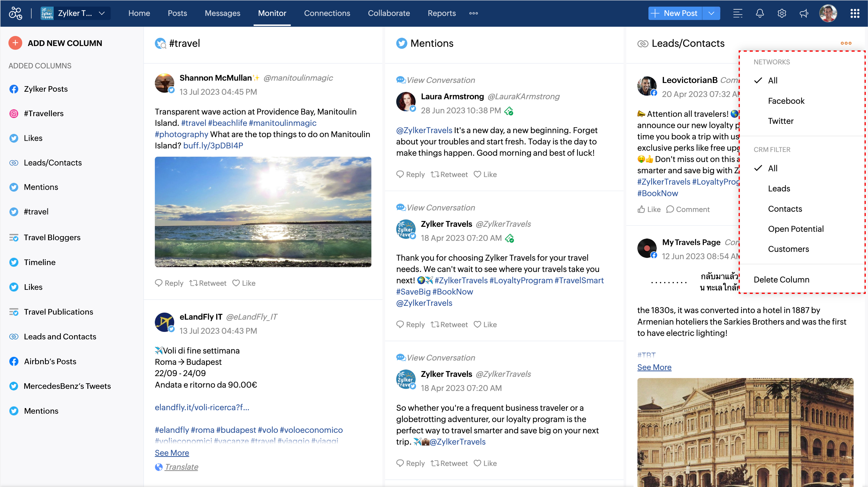Filter networks by Twitter
Screen dimensions: 868x487
click(781, 121)
